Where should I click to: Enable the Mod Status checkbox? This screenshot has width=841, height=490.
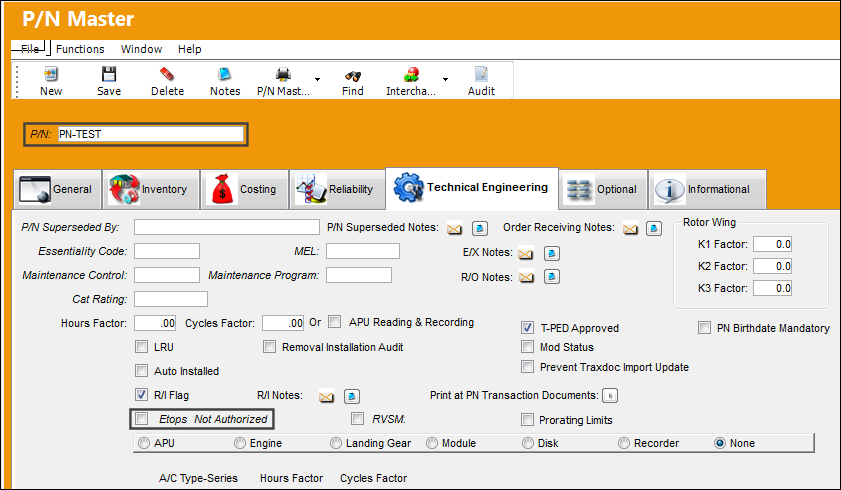coord(528,347)
